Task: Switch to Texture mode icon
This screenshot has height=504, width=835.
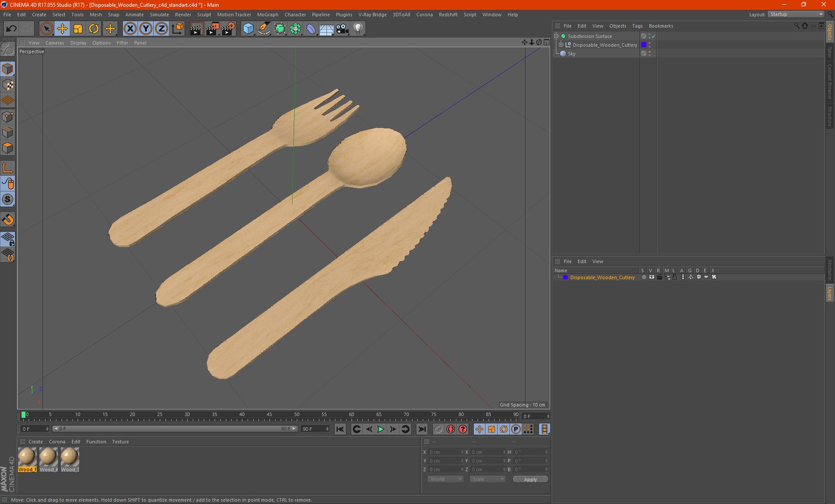Action: pos(8,85)
